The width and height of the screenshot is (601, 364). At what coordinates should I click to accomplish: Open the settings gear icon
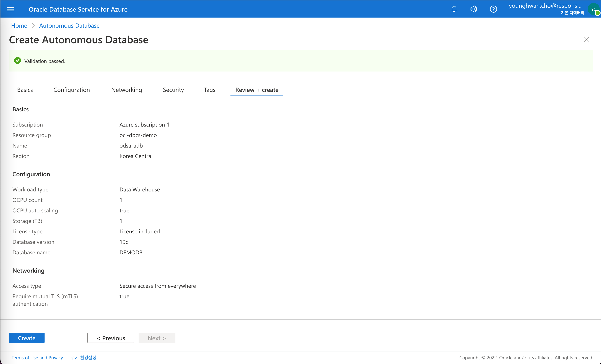473,9
